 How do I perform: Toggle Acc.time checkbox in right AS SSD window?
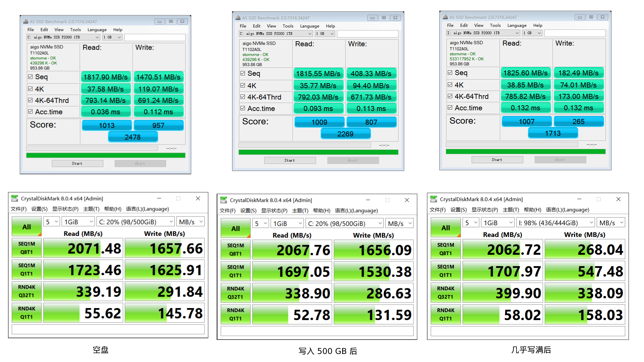click(450, 108)
